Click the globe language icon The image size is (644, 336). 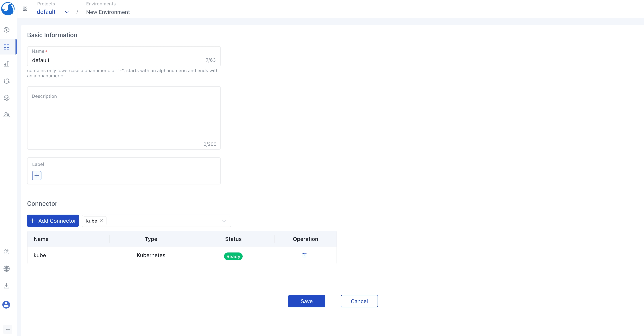click(x=7, y=269)
